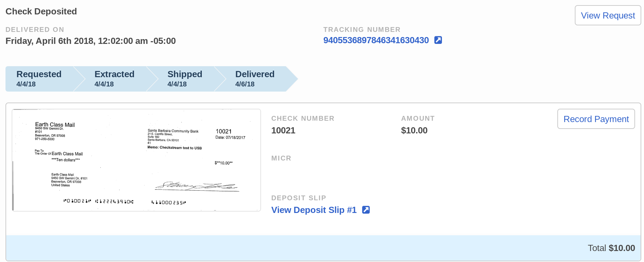Open tracking number 9405536897846341630430
The height and width of the screenshot is (262, 644).
pyautogui.click(x=376, y=40)
